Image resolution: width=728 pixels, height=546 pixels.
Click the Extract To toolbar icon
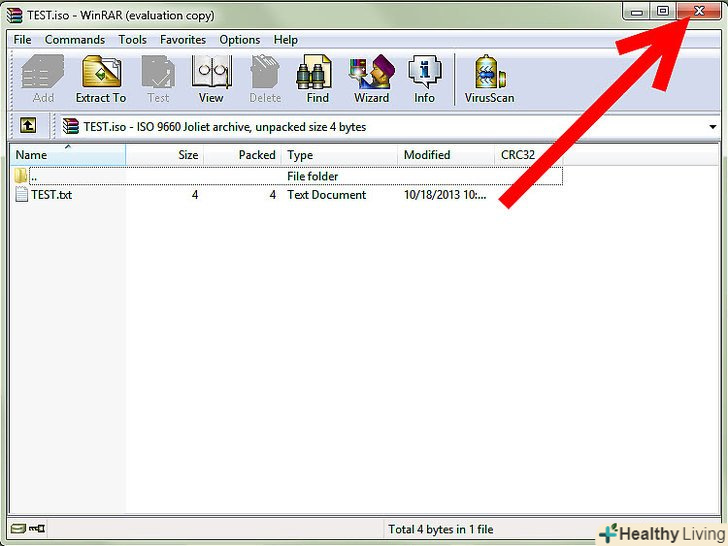[101, 78]
